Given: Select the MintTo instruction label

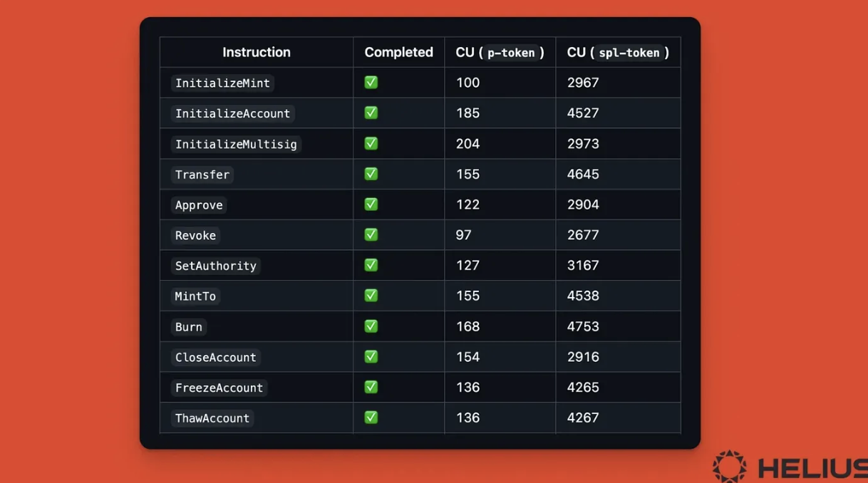Looking at the screenshot, I should tap(195, 296).
